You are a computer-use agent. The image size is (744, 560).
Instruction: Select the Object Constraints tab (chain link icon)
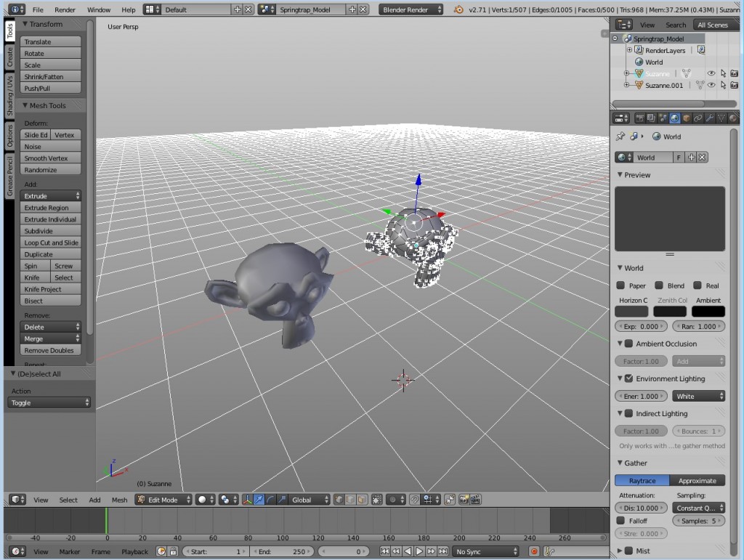(697, 118)
